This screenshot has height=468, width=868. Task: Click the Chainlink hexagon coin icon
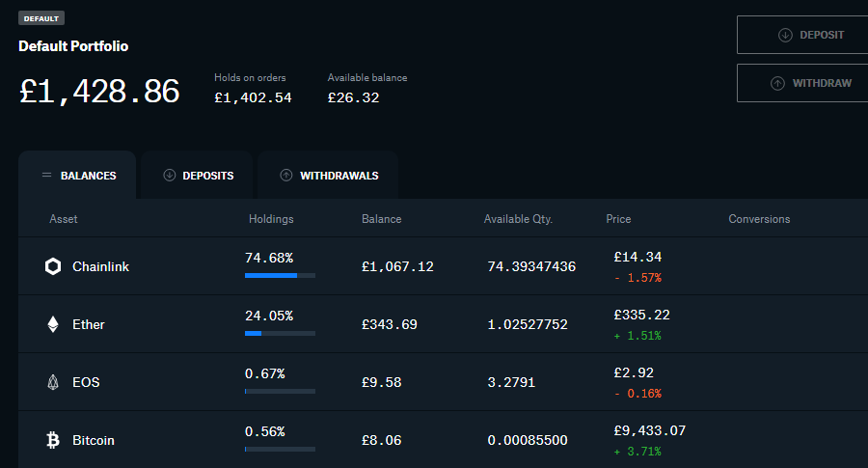pos(53,266)
